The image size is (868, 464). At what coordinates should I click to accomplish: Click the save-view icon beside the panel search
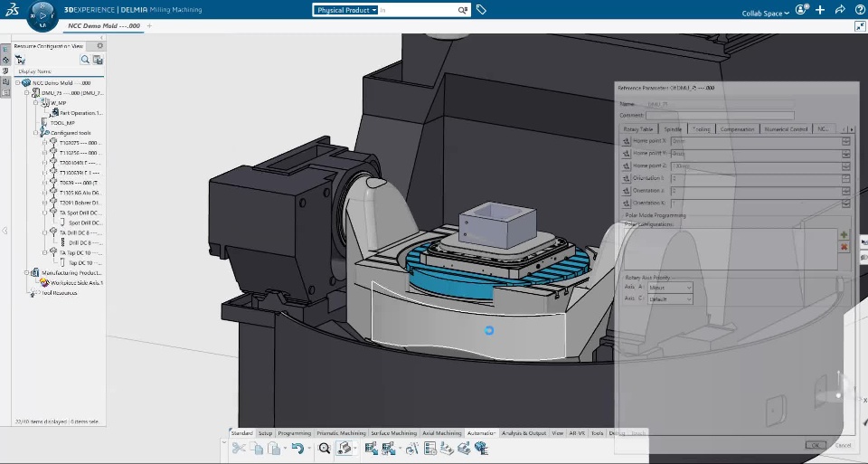point(98,60)
